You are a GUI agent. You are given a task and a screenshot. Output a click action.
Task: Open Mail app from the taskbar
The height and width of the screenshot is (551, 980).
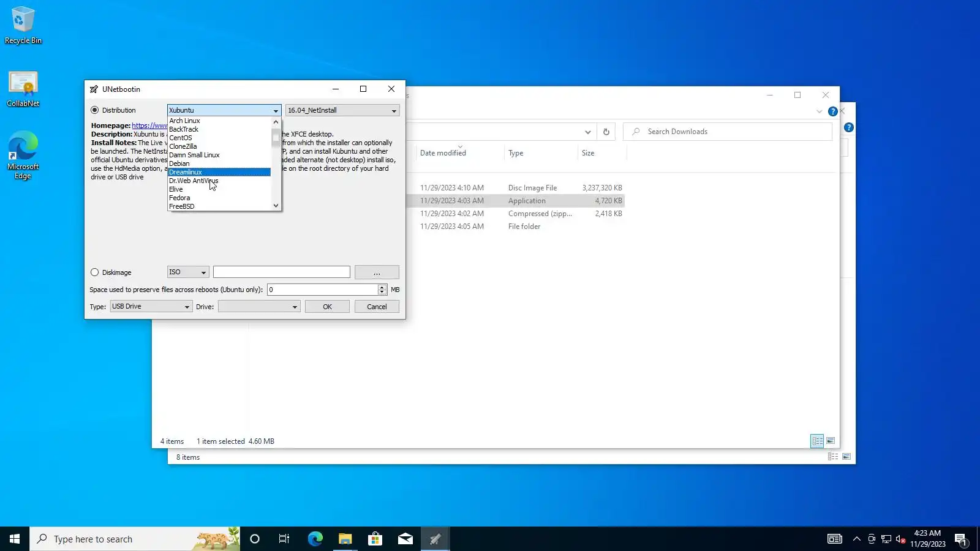point(405,539)
